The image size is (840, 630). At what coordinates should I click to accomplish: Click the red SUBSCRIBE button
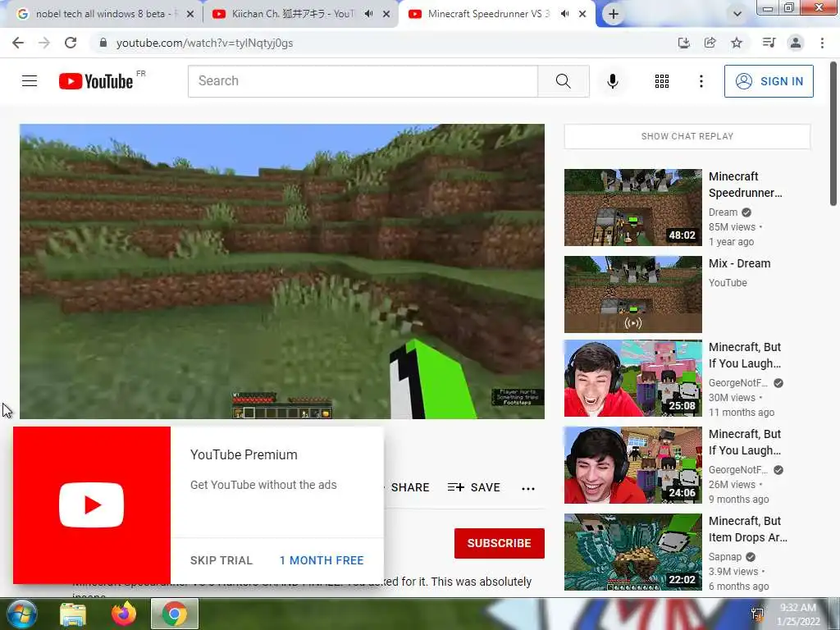point(500,543)
